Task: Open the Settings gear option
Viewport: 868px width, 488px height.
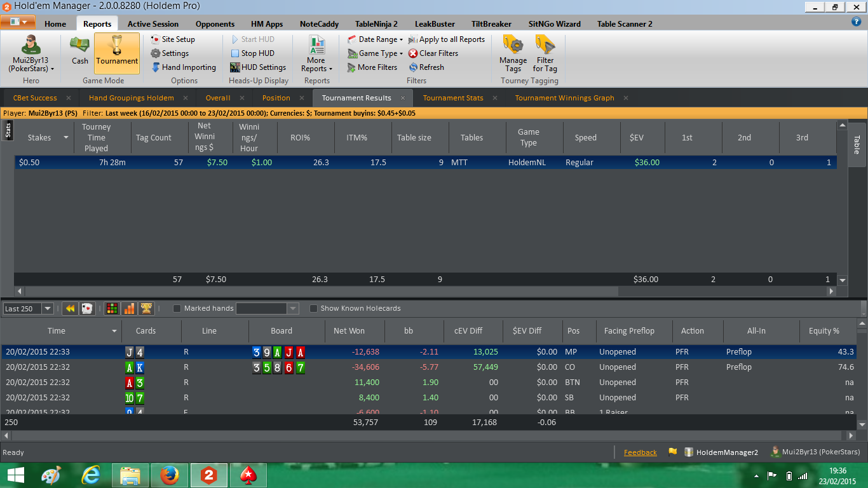Action: tap(170, 53)
